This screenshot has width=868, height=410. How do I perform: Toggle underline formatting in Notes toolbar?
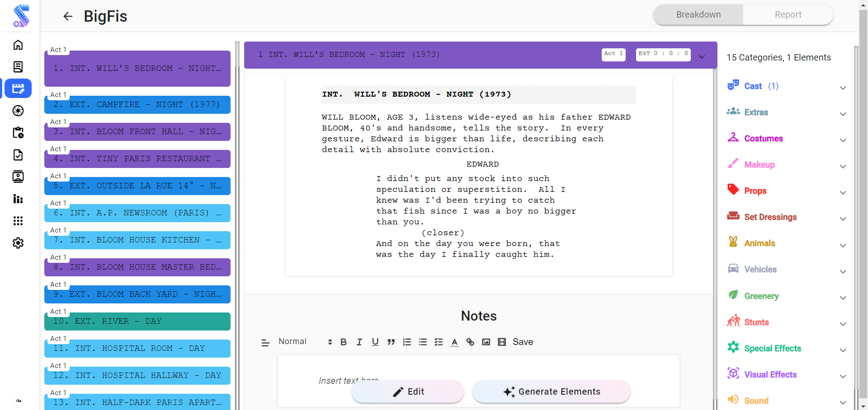(375, 342)
